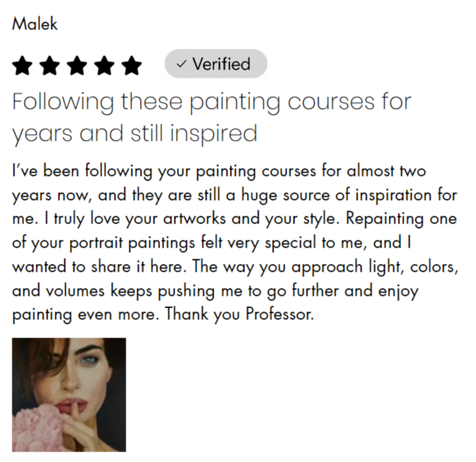Viewport: 476px width, 462px height.
Task: Click the phrase 'approach light, colors,'
Action: point(375,267)
